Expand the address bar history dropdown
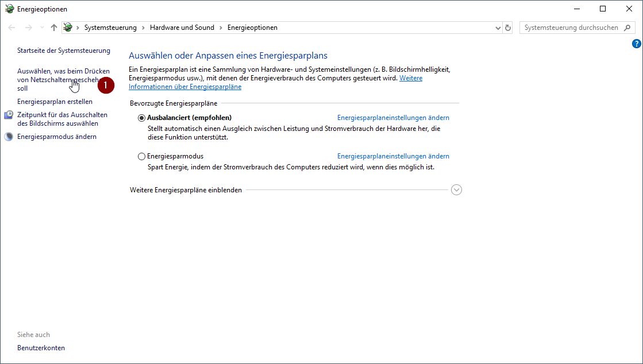This screenshot has width=643, height=364. (498, 28)
